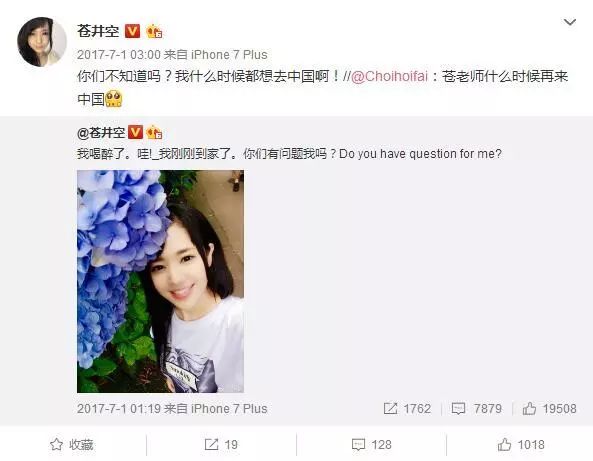Like the original post with 19508 likes
This screenshot has height=461, width=593.
point(549,409)
